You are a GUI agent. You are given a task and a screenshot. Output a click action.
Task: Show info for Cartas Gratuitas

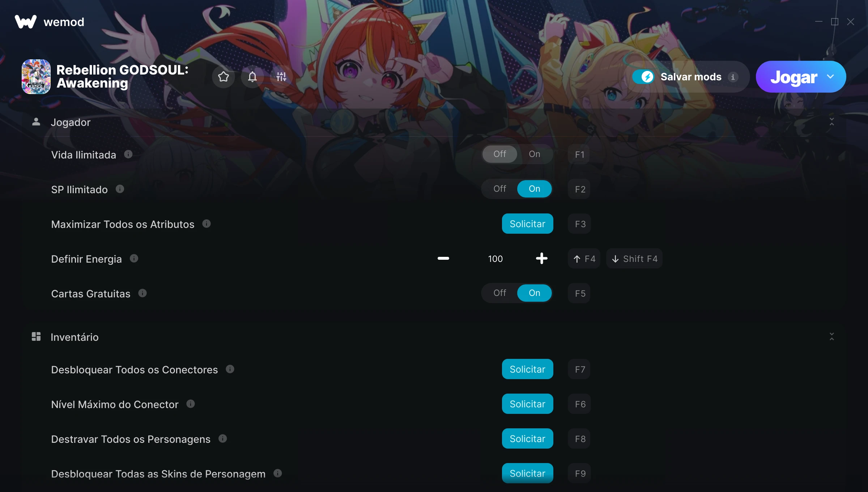[x=142, y=293]
